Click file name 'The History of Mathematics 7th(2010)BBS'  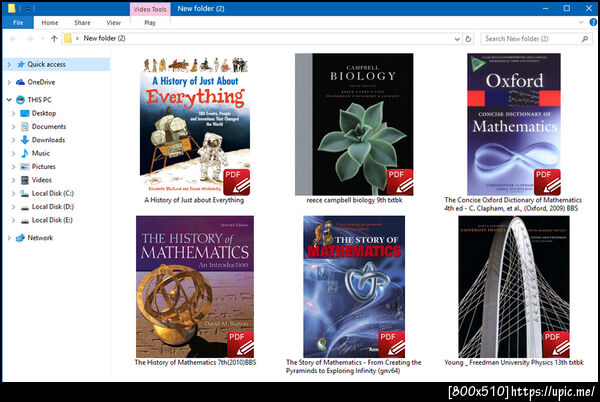pyautogui.click(x=195, y=362)
